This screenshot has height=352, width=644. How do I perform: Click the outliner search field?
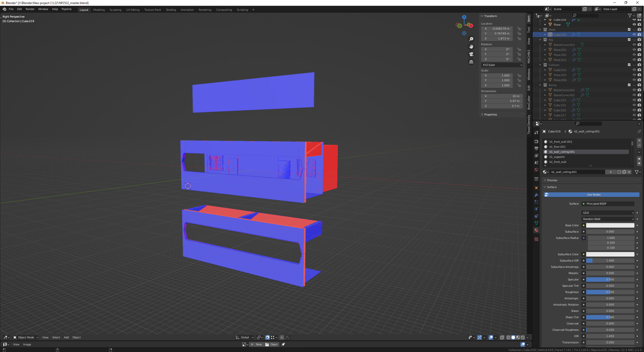tap(585, 16)
